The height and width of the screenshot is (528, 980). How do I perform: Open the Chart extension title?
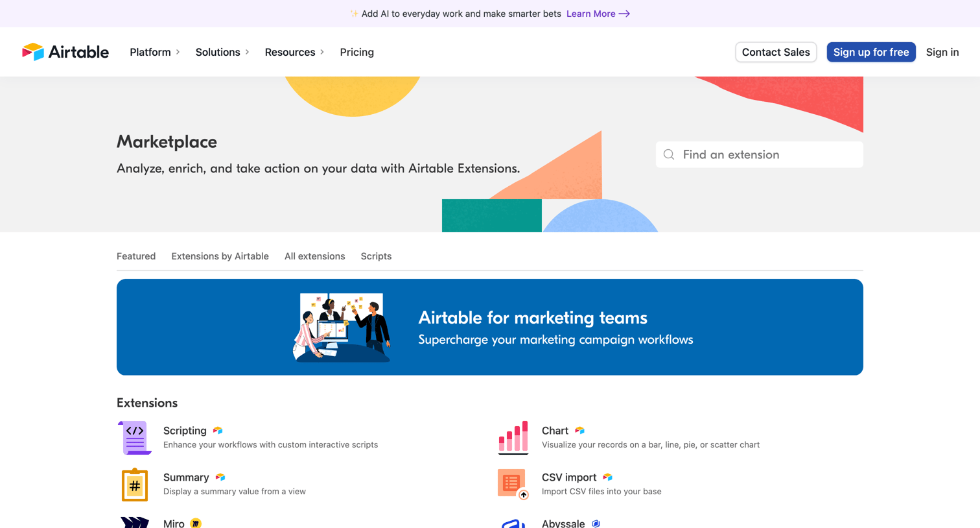pos(555,431)
